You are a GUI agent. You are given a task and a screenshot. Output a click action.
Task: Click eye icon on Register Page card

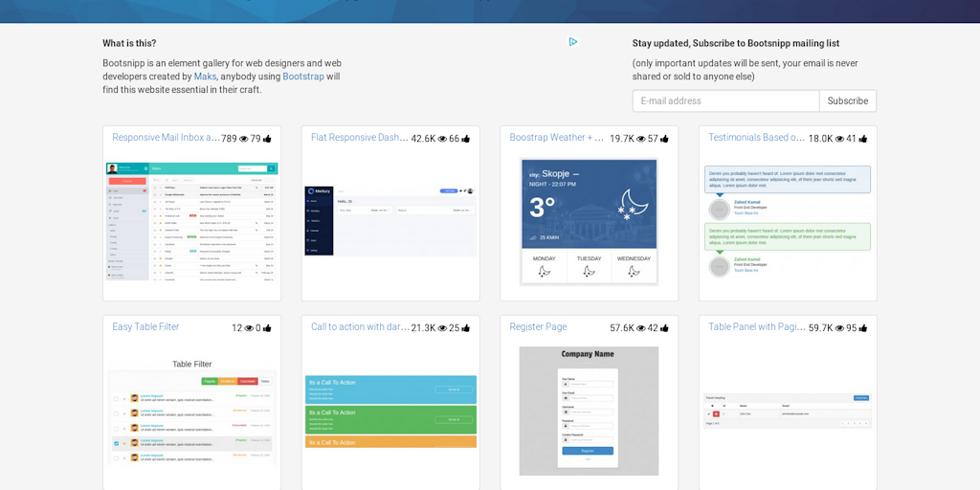(x=641, y=328)
